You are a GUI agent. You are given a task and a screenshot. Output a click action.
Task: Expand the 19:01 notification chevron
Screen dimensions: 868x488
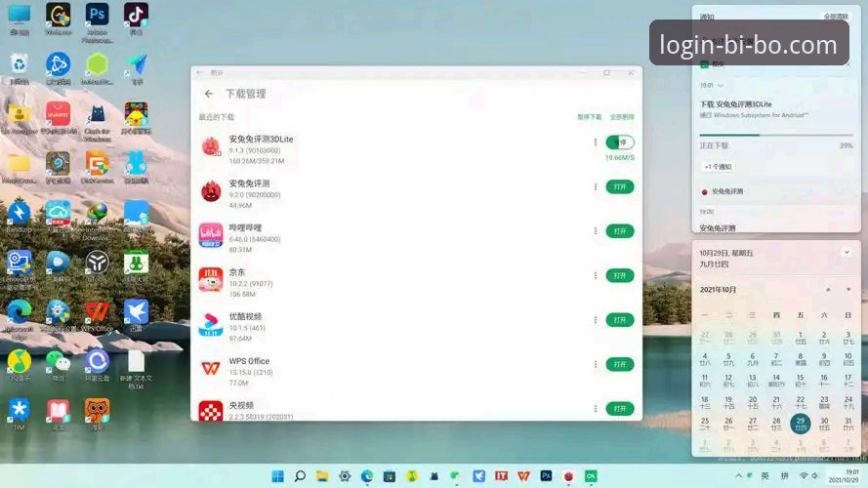click(x=721, y=86)
